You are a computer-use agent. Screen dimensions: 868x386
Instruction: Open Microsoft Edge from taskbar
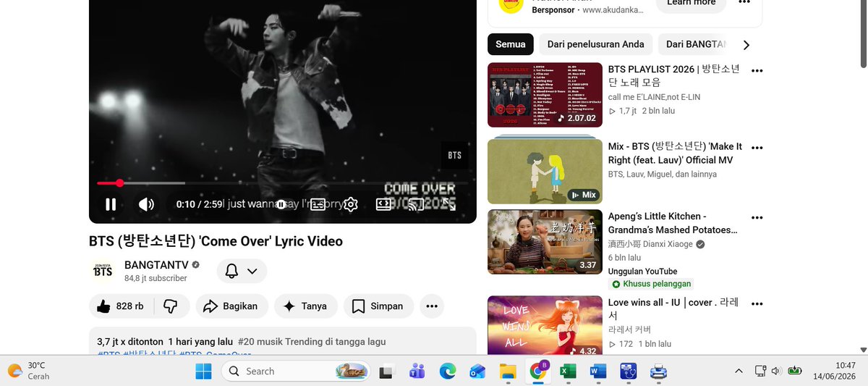tap(447, 372)
